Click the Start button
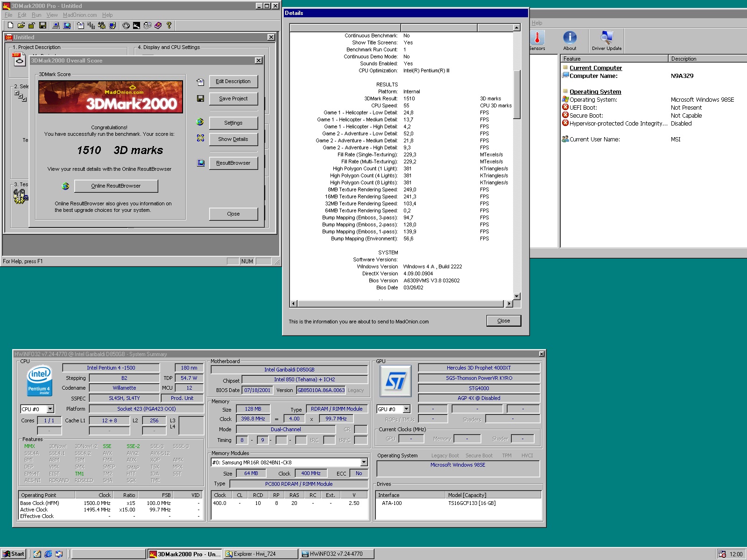747x560 pixels. (14, 554)
